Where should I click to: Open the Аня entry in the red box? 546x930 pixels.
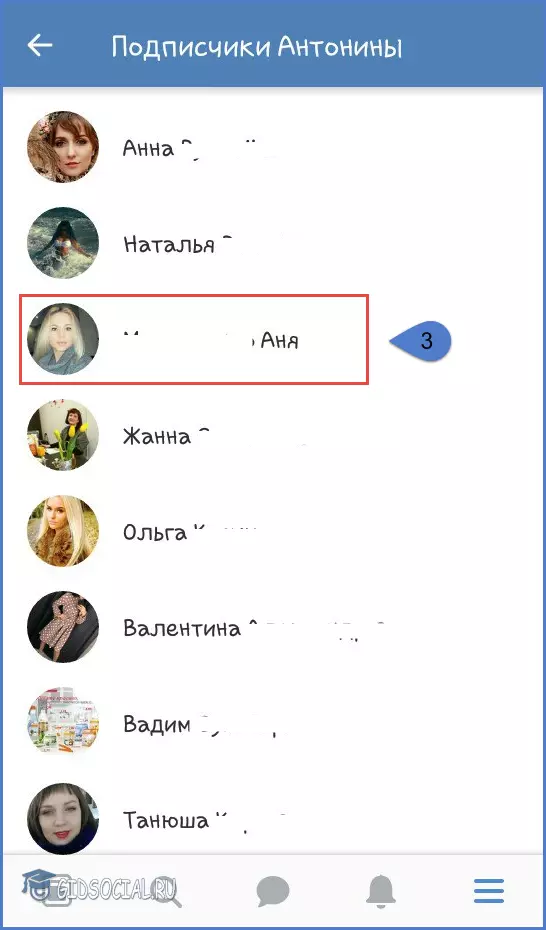pyautogui.click(x=194, y=339)
